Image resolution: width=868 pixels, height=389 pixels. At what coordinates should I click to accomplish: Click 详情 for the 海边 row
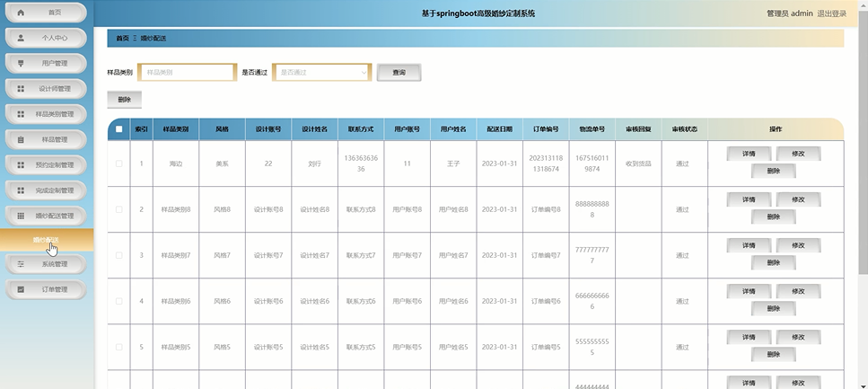749,154
